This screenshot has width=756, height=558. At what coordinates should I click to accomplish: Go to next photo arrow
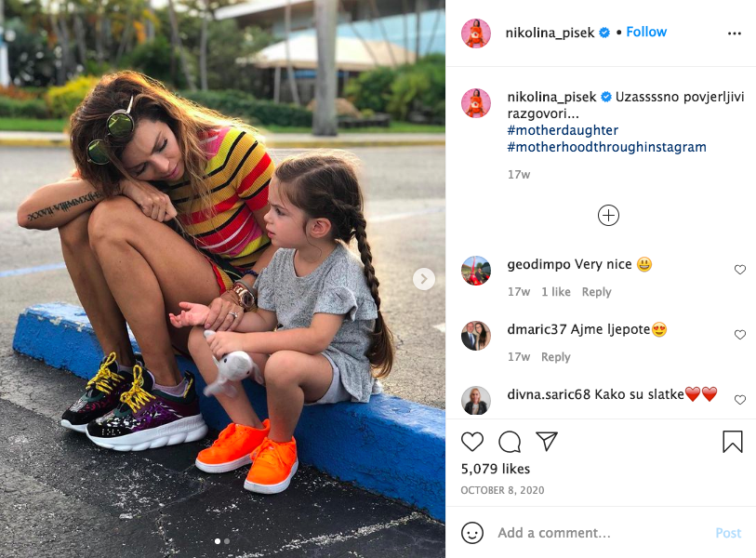[424, 279]
